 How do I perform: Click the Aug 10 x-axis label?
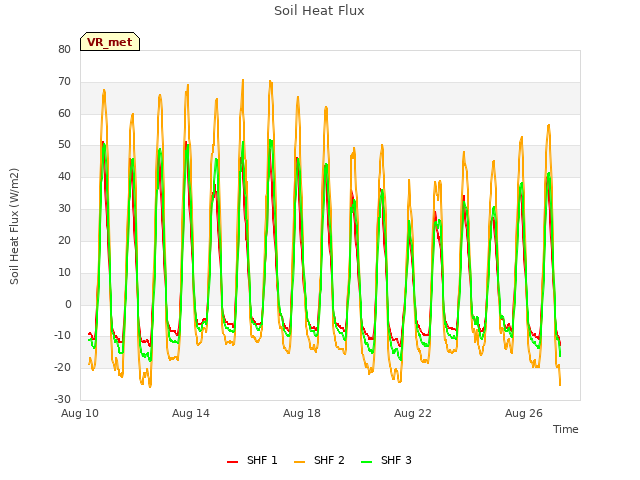(x=80, y=413)
